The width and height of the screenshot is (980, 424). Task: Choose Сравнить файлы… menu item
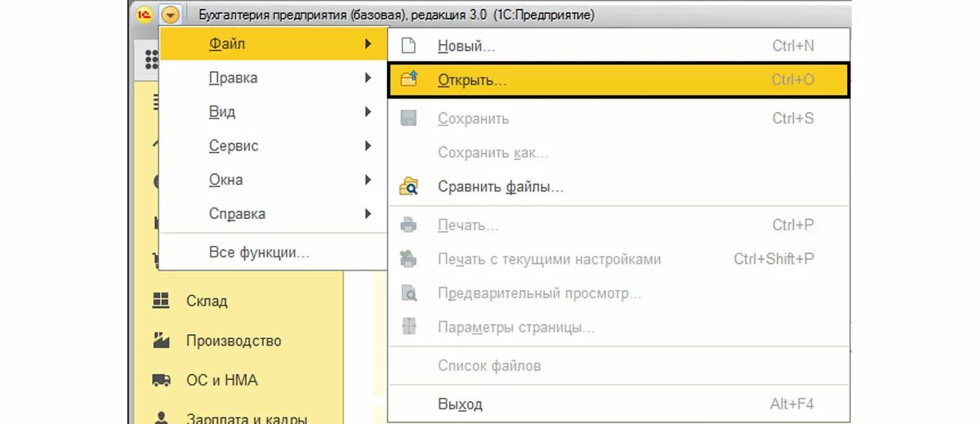501,187
